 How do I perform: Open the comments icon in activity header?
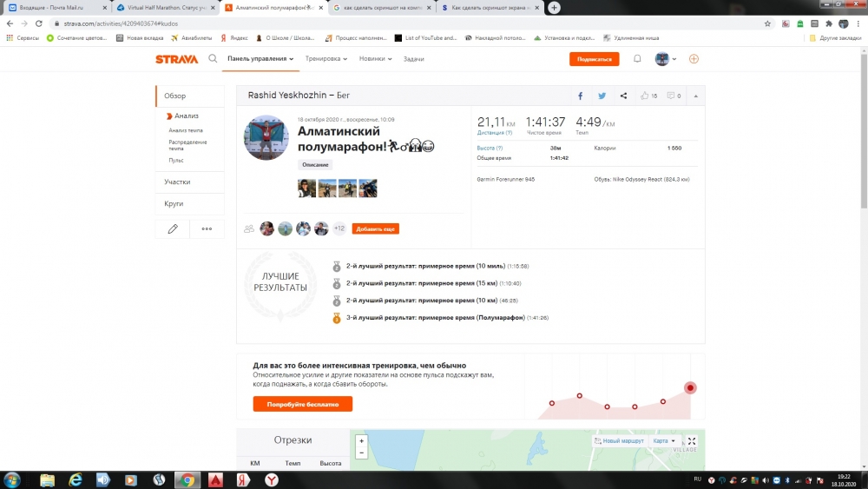pyautogui.click(x=674, y=96)
